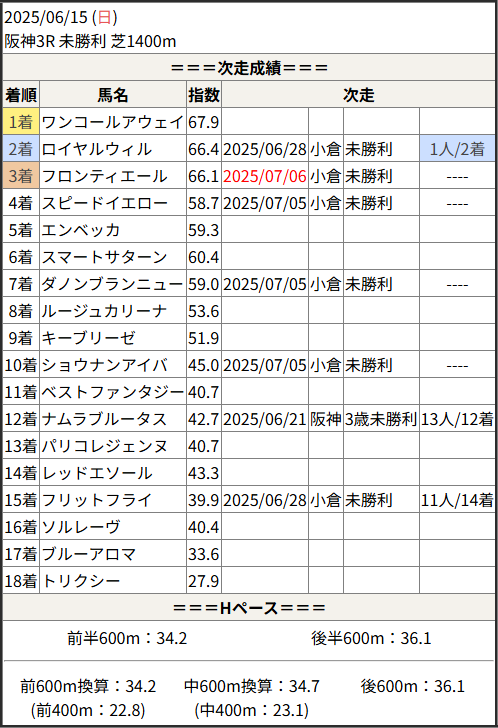Screen dimensions: 498x728
Task: Click the 3歳未勝利 race class cell
Action: (x=381, y=419)
